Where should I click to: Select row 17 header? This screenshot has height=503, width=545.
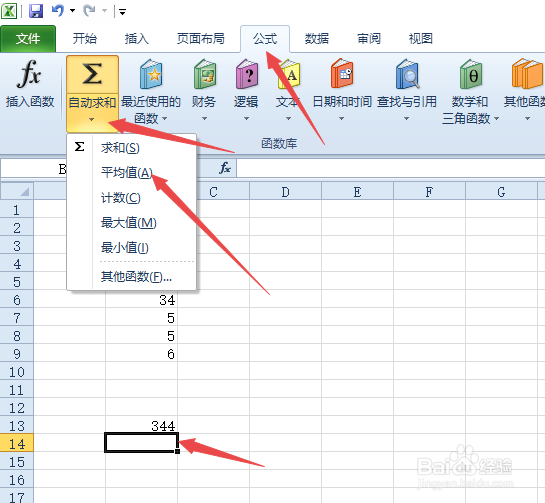point(17,497)
